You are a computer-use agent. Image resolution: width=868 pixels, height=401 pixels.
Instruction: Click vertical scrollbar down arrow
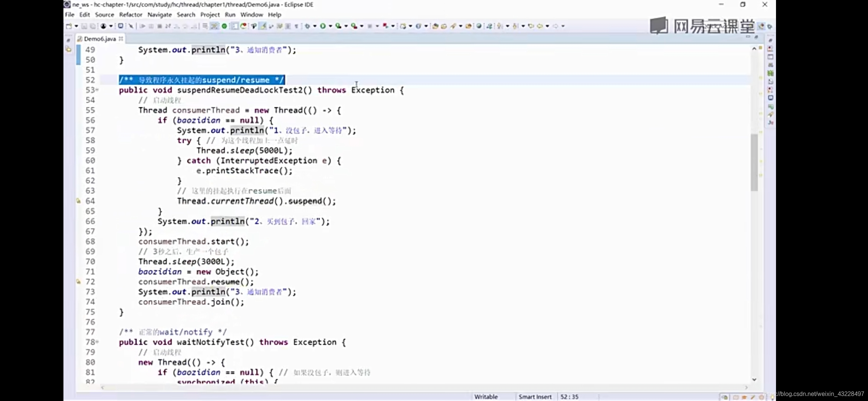(754, 379)
